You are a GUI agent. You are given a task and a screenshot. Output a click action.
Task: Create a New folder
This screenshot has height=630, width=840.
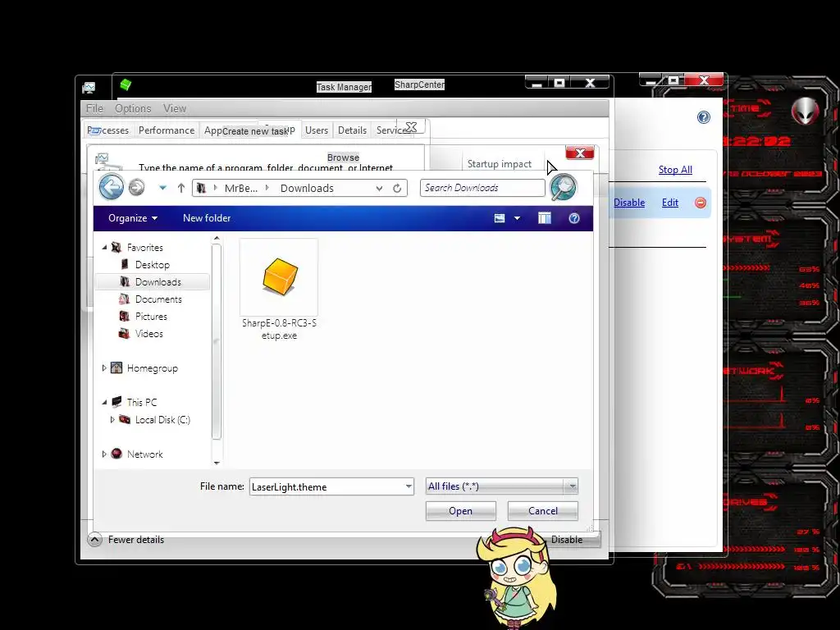point(207,218)
